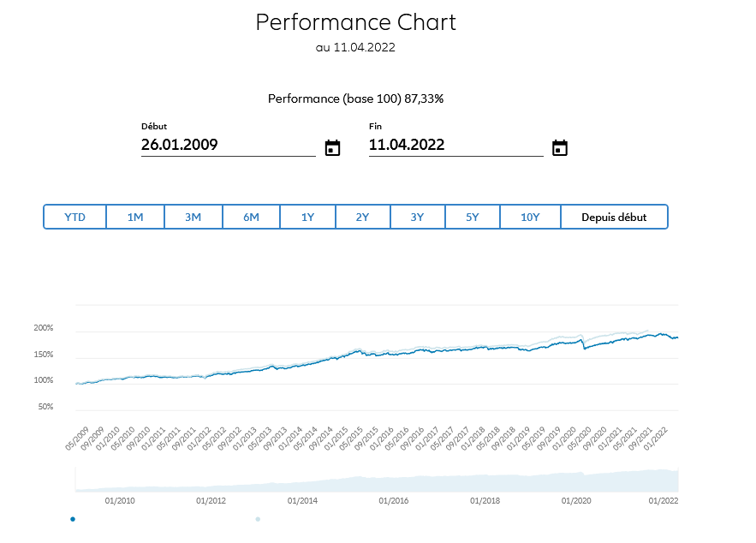Select the 2Y period tab
The width and height of the screenshot is (756, 543).
click(x=362, y=217)
